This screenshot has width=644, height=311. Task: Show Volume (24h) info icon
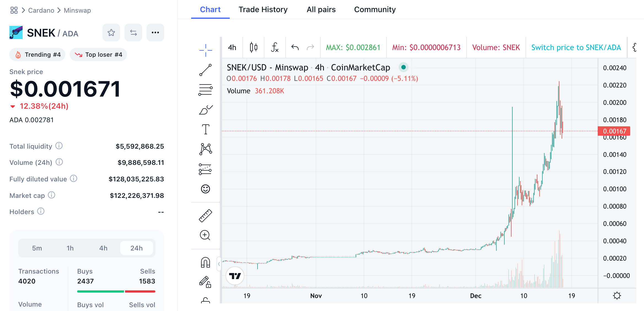pos(59,162)
